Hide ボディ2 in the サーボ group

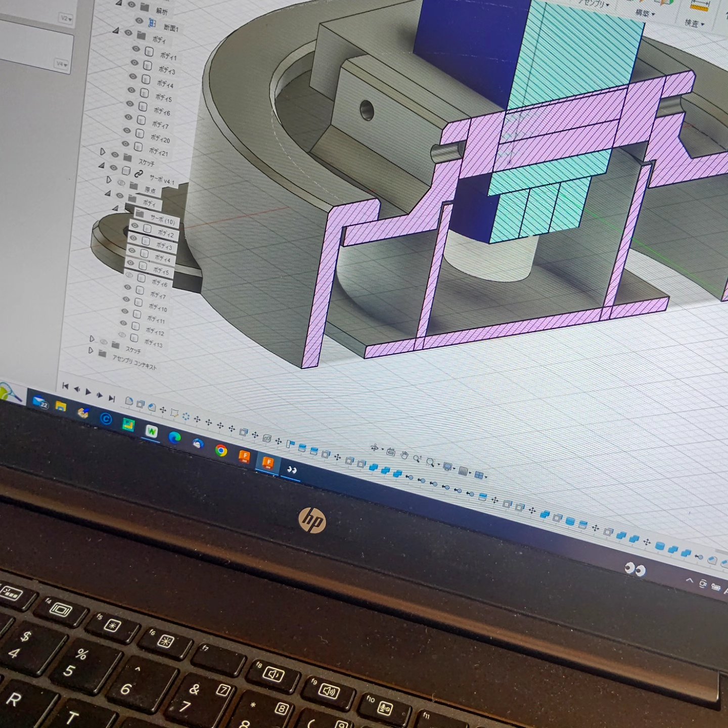pyautogui.click(x=134, y=226)
